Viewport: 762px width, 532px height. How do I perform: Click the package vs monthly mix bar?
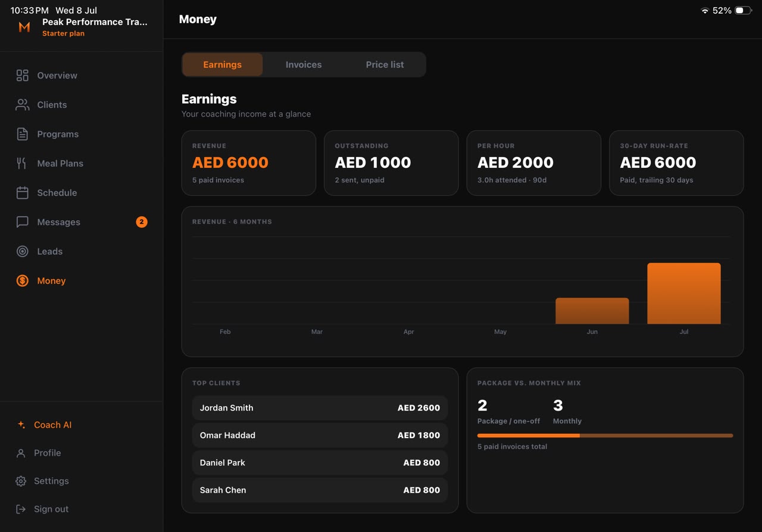(x=605, y=436)
